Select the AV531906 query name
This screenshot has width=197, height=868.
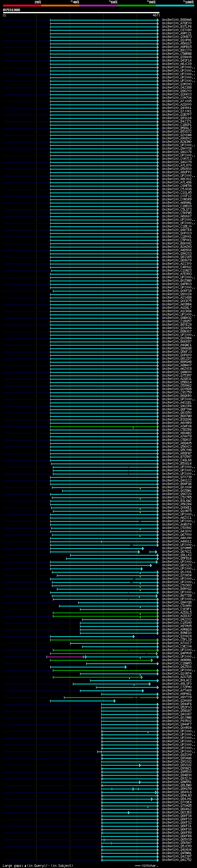click(11, 10)
